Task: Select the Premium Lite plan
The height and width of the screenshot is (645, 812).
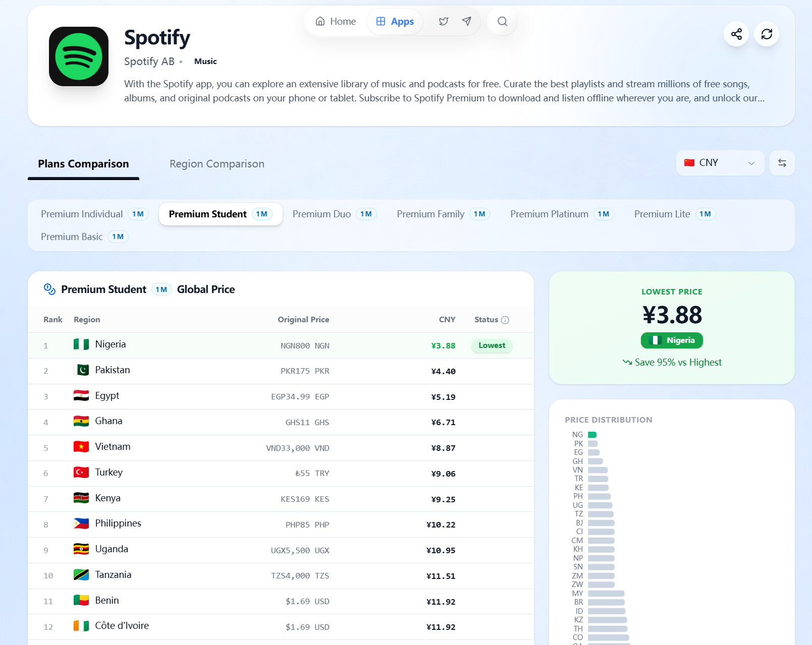Action: [675, 214]
